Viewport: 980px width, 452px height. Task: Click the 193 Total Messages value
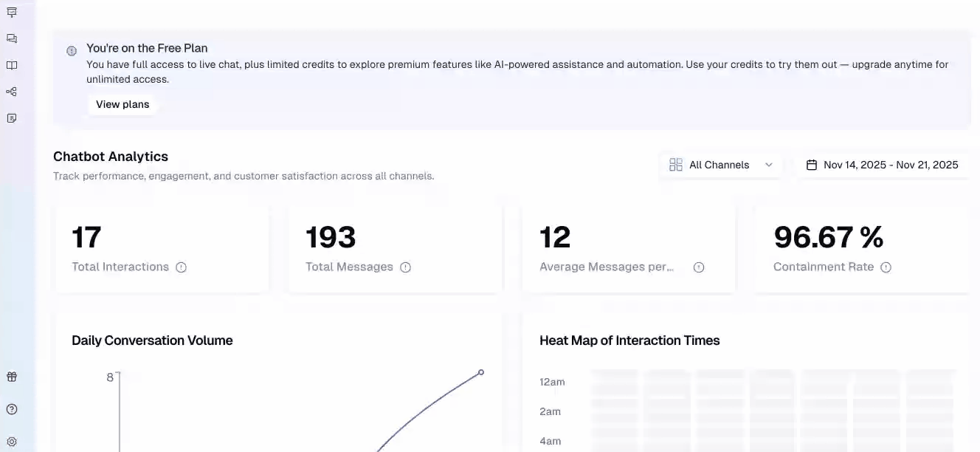pyautogui.click(x=331, y=237)
